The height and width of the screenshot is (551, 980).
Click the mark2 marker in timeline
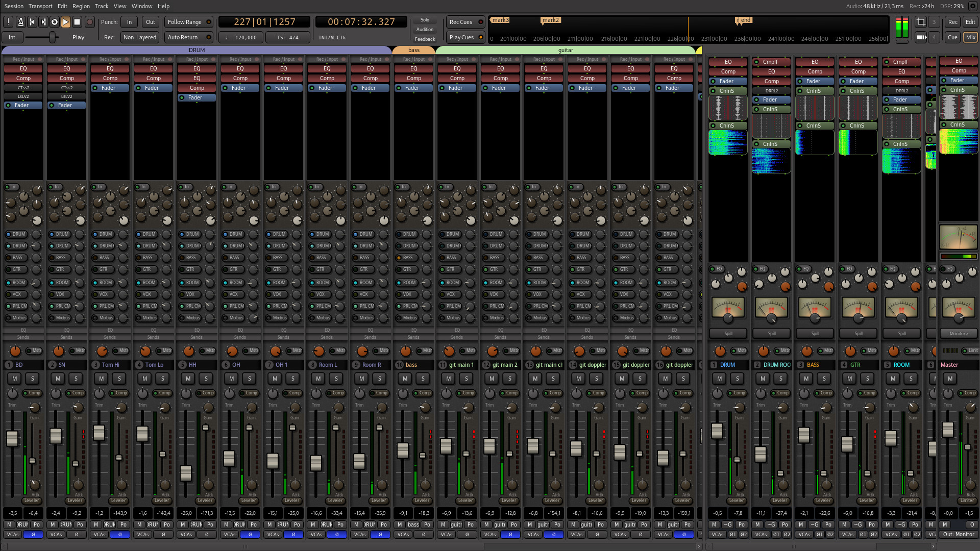point(550,20)
